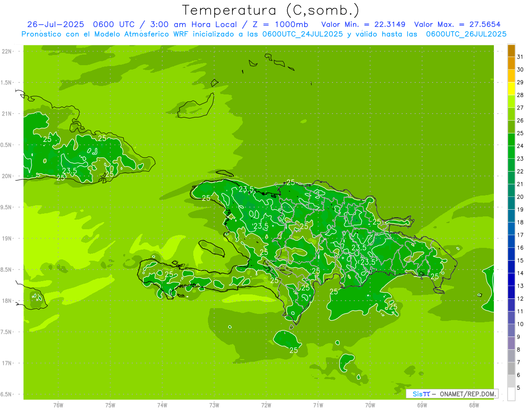Click legend value 18 on the color scale

520,222
